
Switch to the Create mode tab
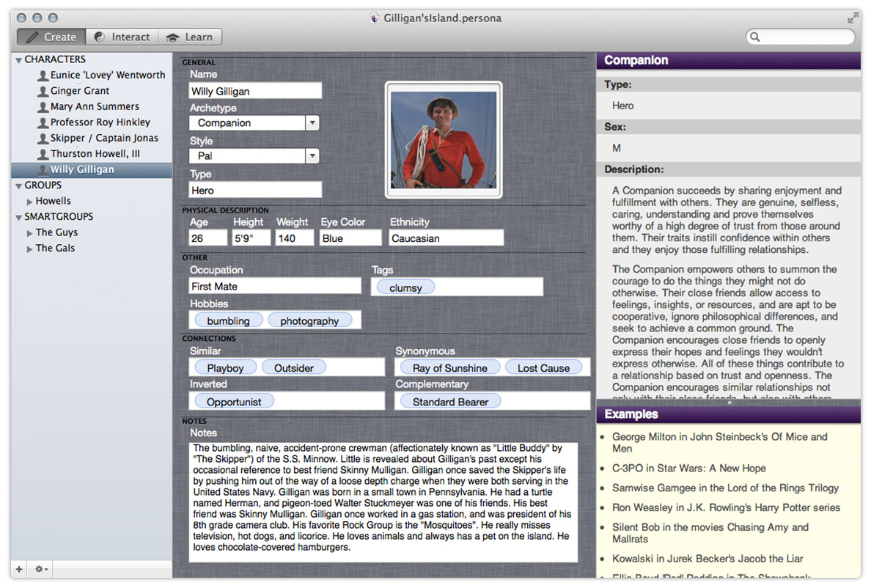pyautogui.click(x=51, y=37)
